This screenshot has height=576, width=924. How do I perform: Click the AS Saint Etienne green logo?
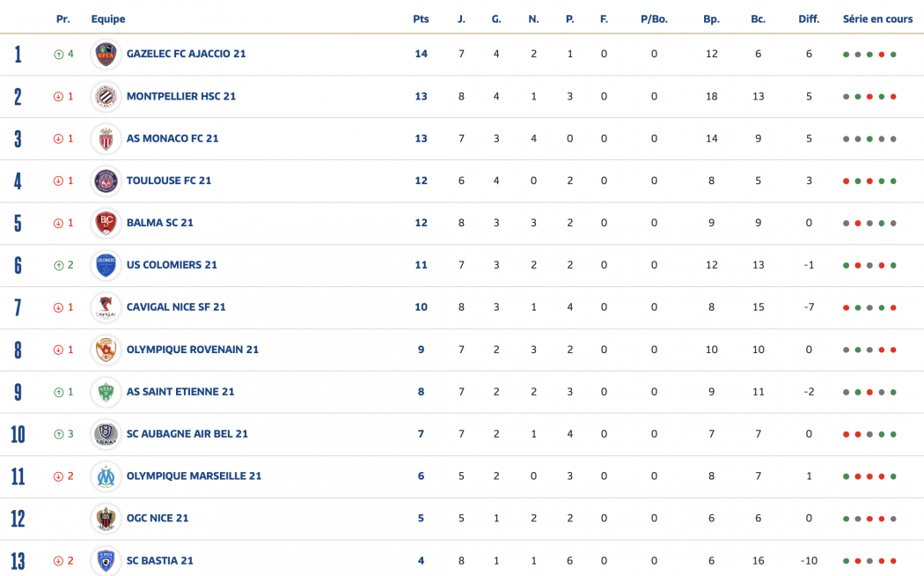point(106,392)
